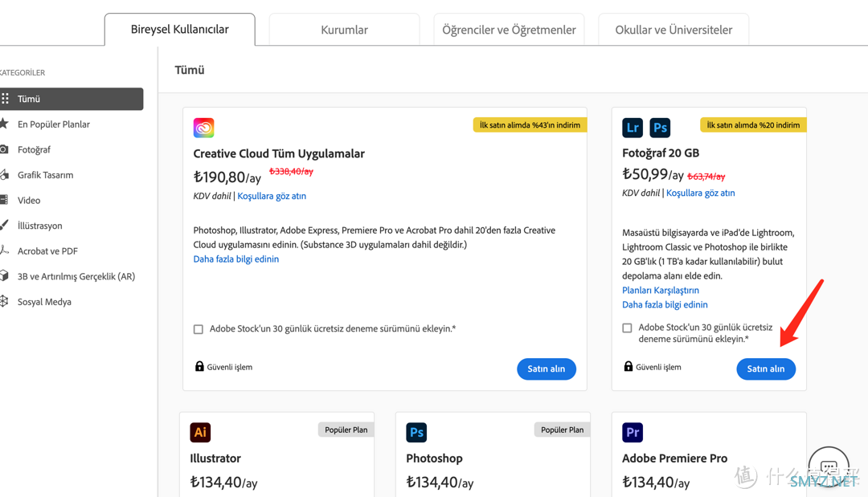Screen dimensions: 868x497
Task: Open the Planları Karşılaştırın link
Action: tap(661, 290)
